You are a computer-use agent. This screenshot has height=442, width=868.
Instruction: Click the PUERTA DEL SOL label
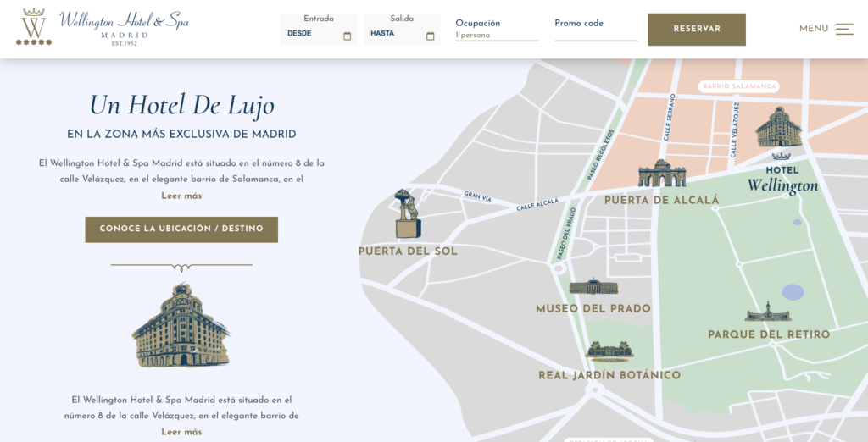tap(408, 251)
